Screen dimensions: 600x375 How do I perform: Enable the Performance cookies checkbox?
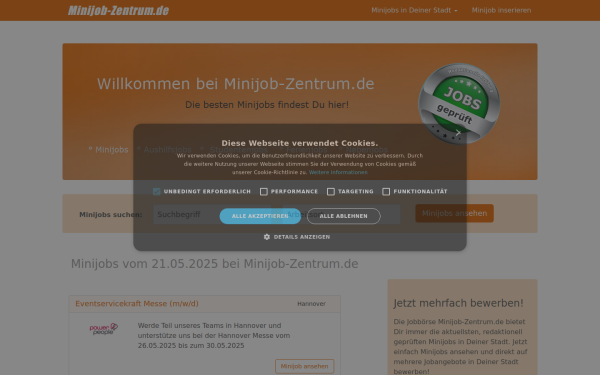(264, 191)
